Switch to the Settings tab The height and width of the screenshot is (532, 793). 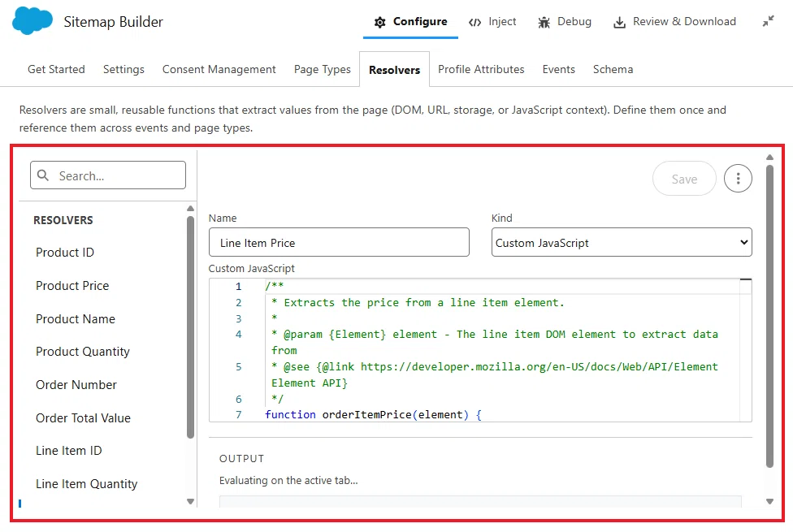point(123,69)
